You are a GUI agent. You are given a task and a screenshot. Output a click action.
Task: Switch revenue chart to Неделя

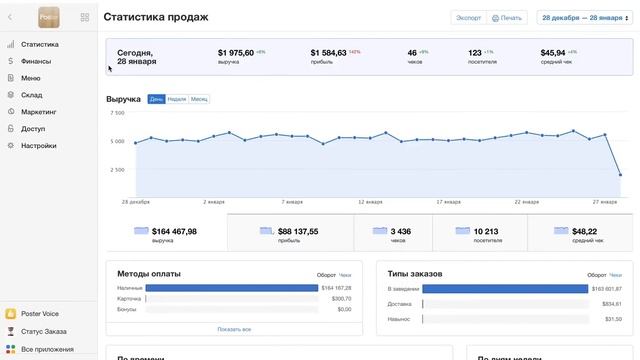[177, 99]
